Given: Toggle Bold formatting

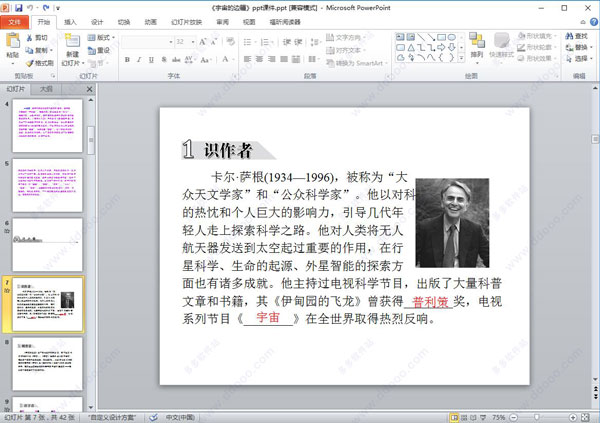Looking at the screenshot, I should tap(127, 59).
